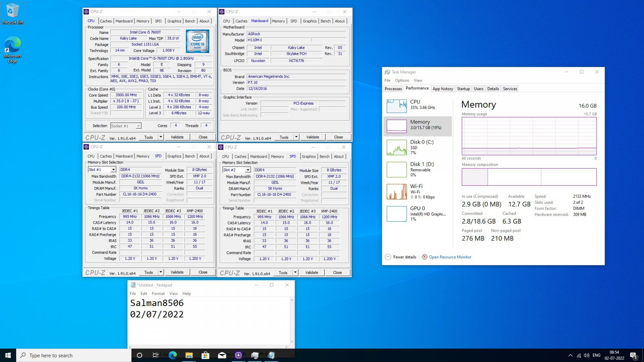
Task: Click the Microsoft Store taskbar icon
Action: click(205, 355)
